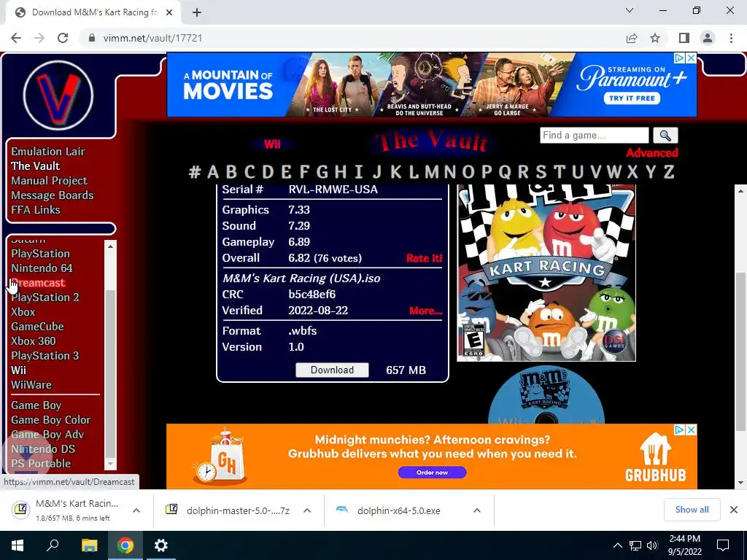
Task: Browse games starting with M
Action: point(431,171)
